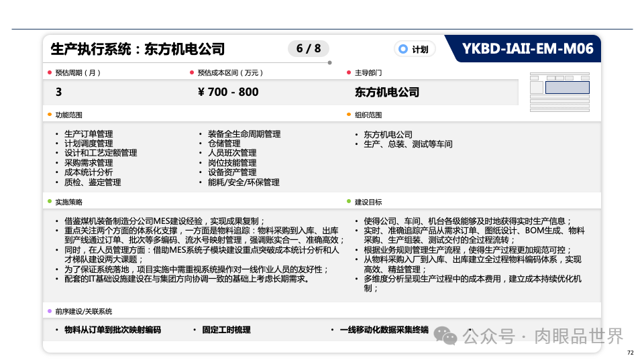Click the 生产、总装、测试等车间 bullet item

[x=408, y=144]
